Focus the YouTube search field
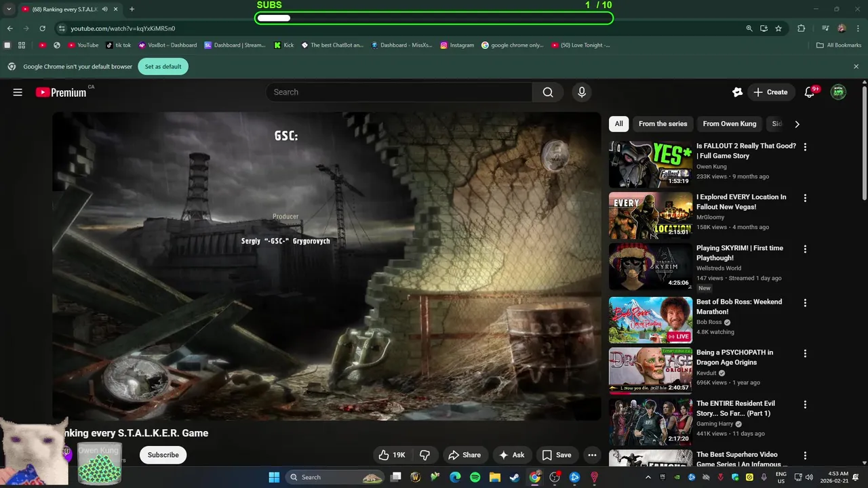 pyautogui.click(x=399, y=92)
